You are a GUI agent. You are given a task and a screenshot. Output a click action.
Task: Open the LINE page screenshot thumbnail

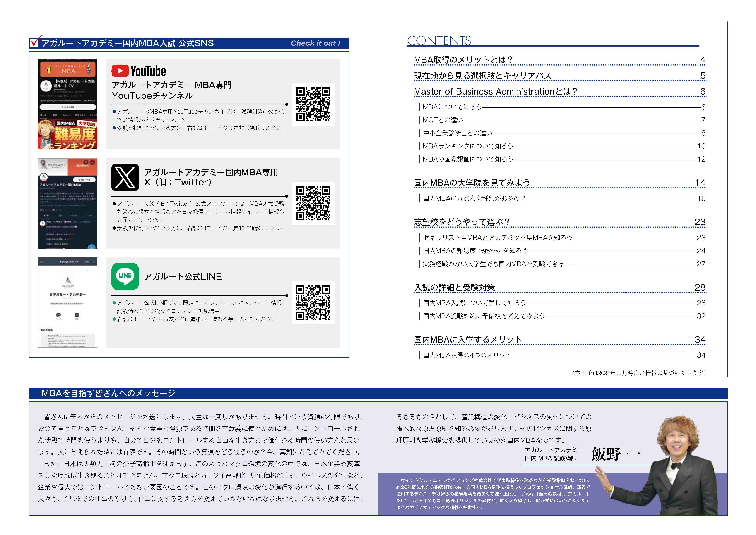pos(67,302)
